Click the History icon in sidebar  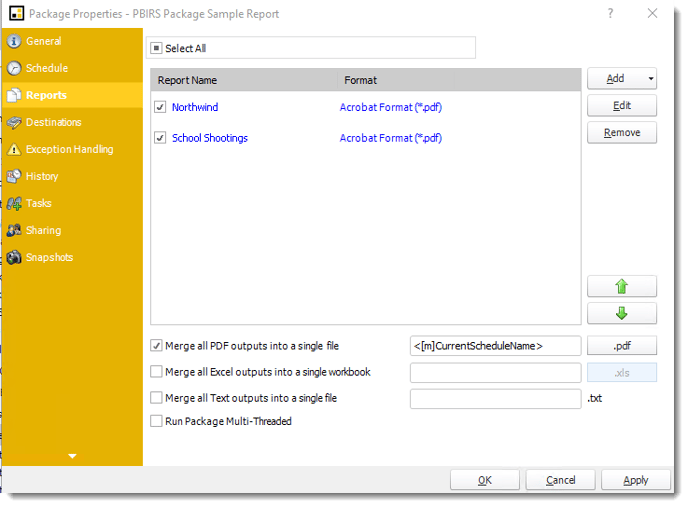(14, 176)
